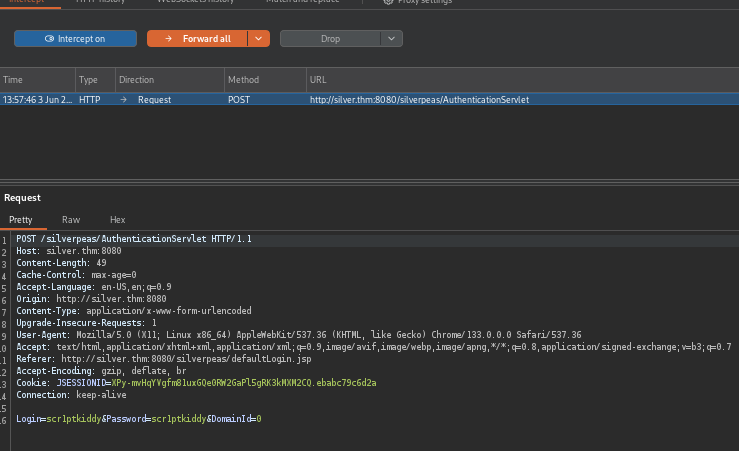Click the request direction arrow icon

[x=123, y=99]
